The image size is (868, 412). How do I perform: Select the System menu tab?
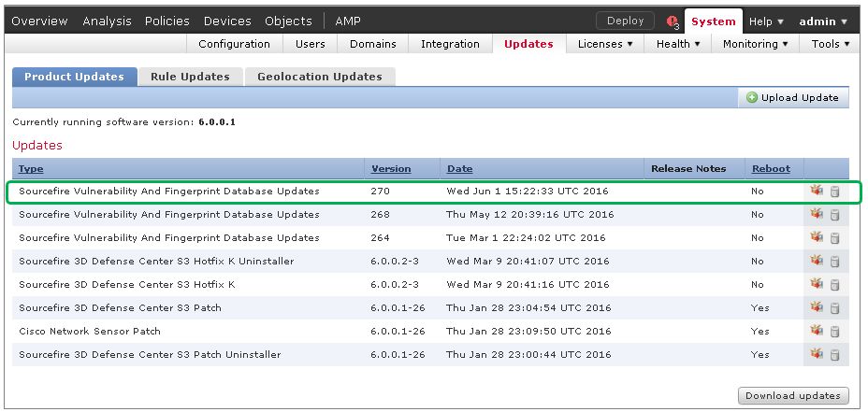[x=713, y=21]
